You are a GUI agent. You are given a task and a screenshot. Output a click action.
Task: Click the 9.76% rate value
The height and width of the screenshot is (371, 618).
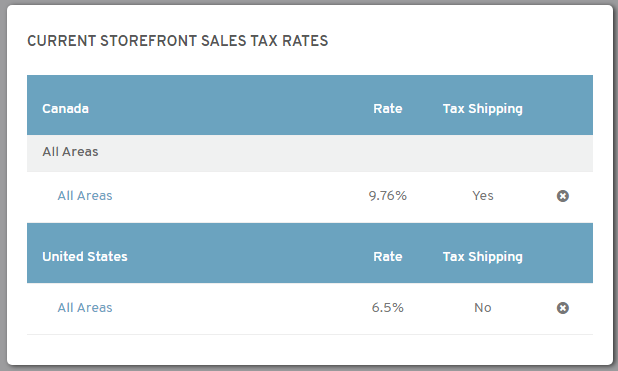(387, 196)
